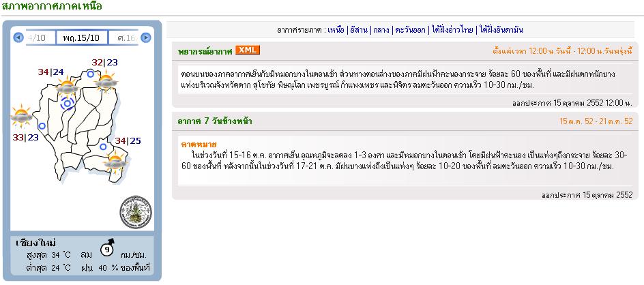Select the station circle left of 34|25
The image size is (644, 285).
tap(102, 147)
